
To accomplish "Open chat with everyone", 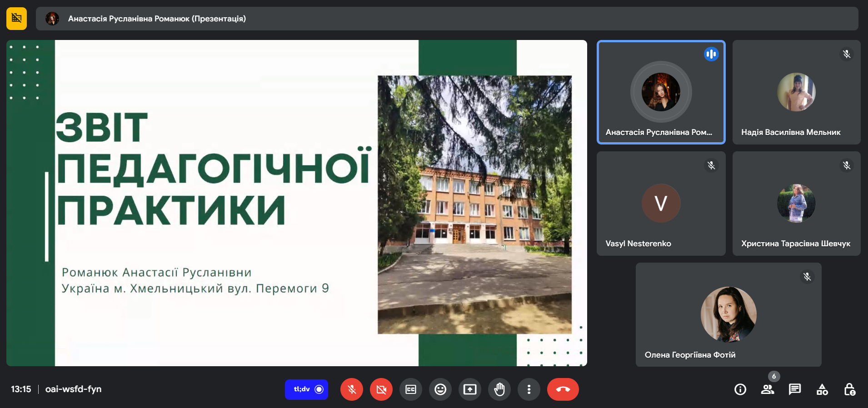I will pyautogui.click(x=795, y=389).
